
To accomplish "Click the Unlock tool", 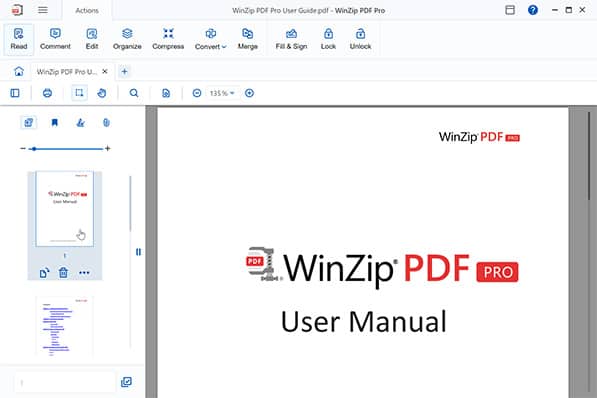I will tap(360, 39).
